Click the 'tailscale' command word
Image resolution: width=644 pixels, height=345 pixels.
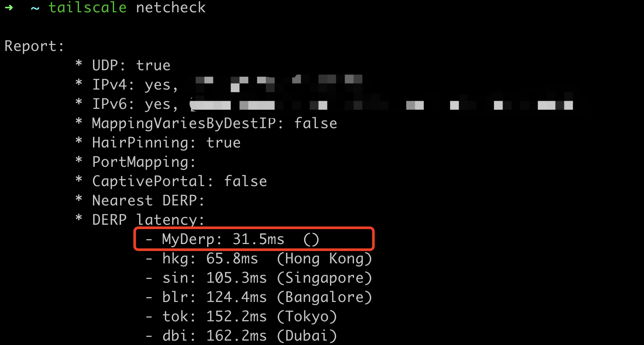[x=87, y=7]
